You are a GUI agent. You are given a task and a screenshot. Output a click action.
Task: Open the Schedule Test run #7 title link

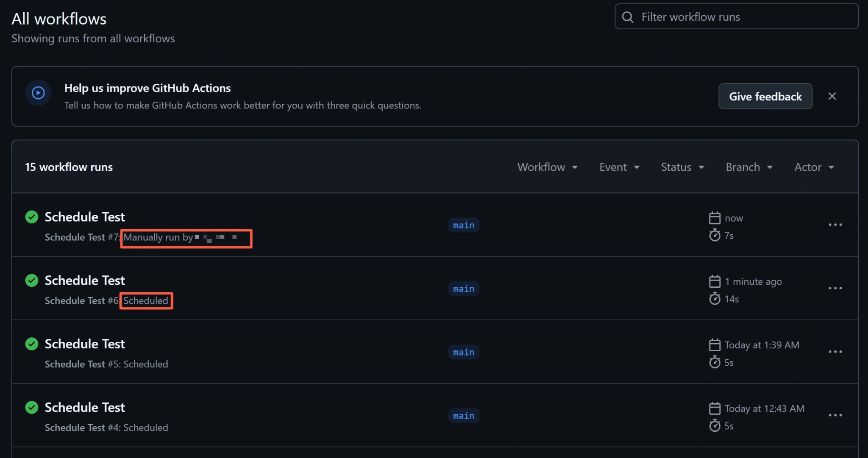click(85, 217)
